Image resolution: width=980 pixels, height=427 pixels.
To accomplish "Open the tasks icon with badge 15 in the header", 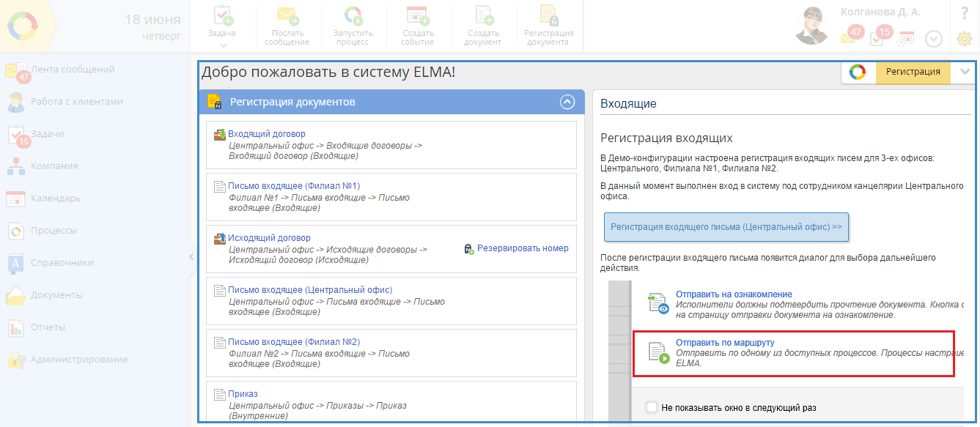I will 882,35.
